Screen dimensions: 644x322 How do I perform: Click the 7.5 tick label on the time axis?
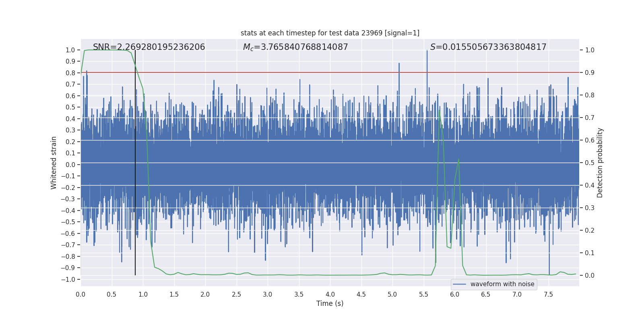(x=548, y=294)
